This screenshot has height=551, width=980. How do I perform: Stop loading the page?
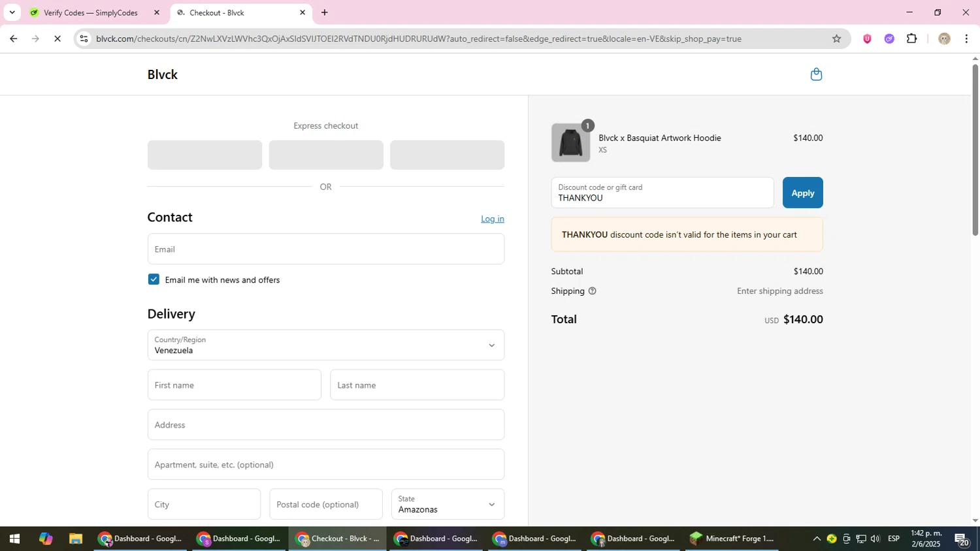pyautogui.click(x=57, y=39)
